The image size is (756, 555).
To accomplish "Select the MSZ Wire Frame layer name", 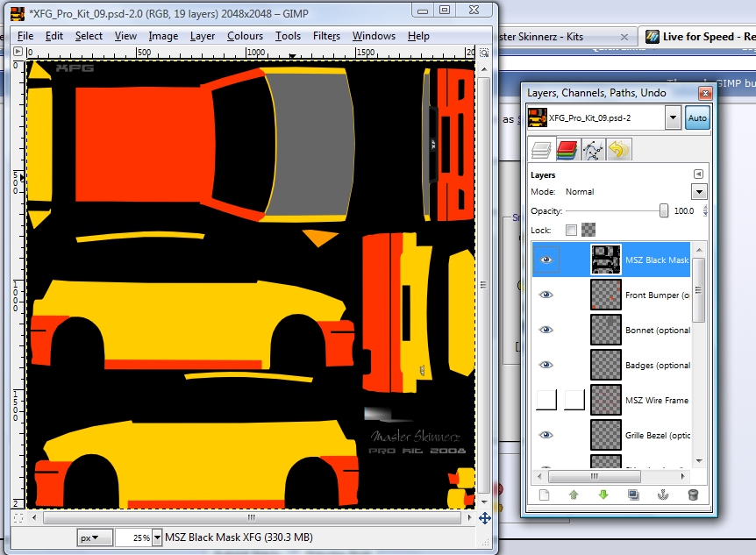I will (657, 400).
